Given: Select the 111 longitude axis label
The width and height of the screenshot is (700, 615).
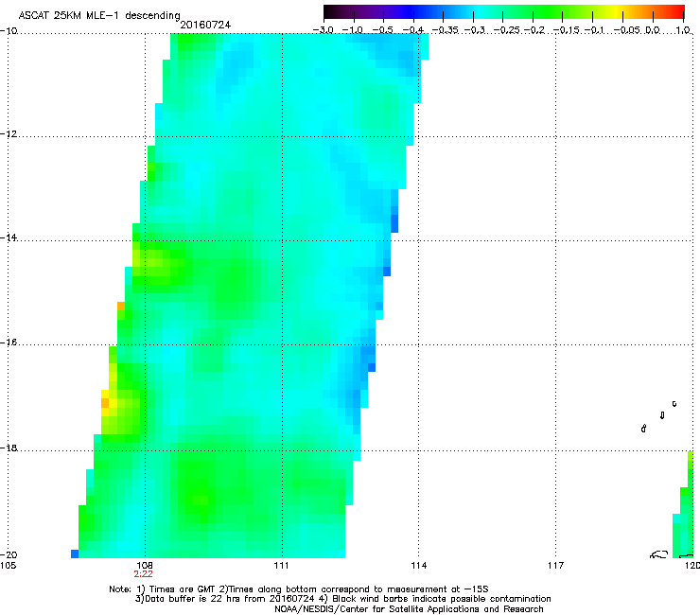Looking at the screenshot, I should click(x=282, y=566).
